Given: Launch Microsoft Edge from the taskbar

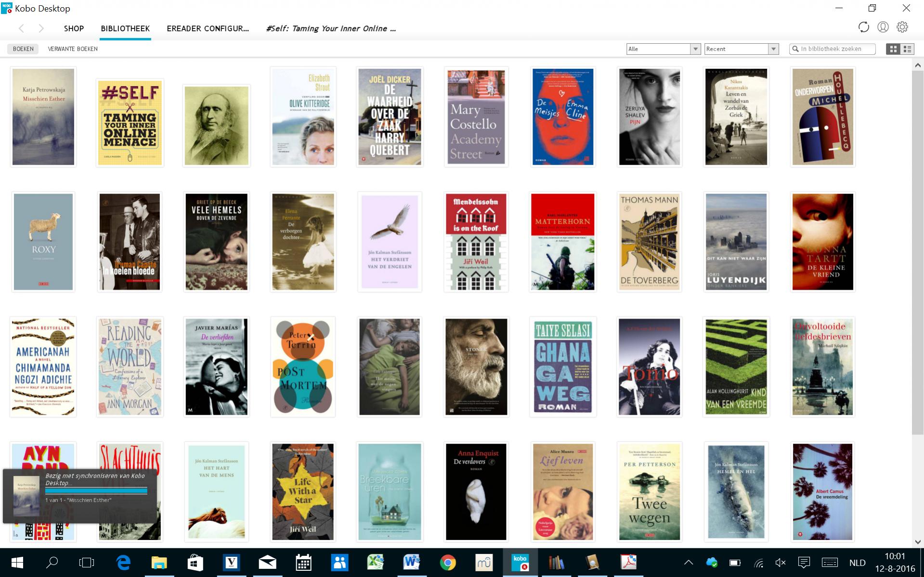Looking at the screenshot, I should pos(123,563).
